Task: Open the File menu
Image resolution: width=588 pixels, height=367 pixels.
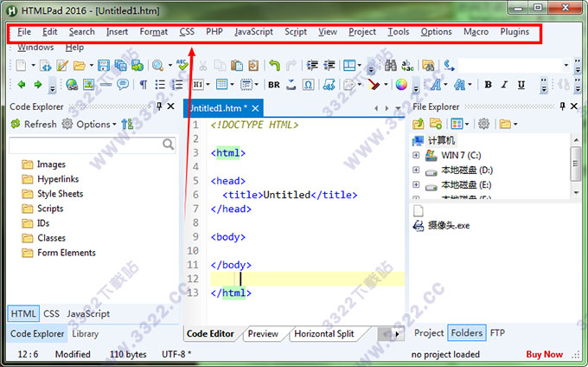Action: point(24,32)
